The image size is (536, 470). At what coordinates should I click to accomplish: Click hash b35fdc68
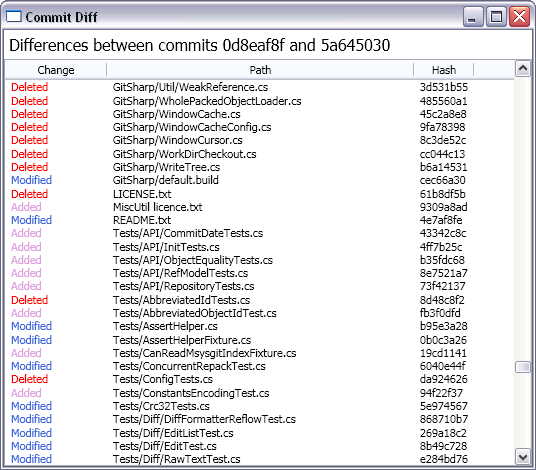442,260
